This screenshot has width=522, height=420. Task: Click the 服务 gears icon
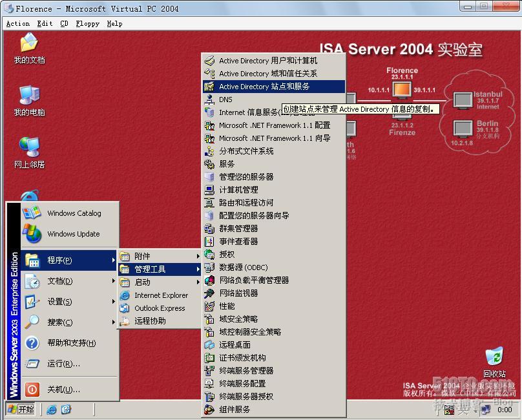coord(209,164)
